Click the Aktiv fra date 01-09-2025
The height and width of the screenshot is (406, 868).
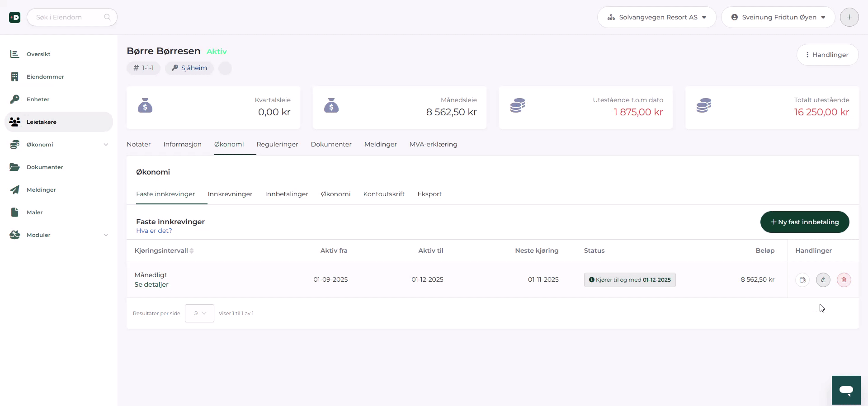tap(330, 280)
